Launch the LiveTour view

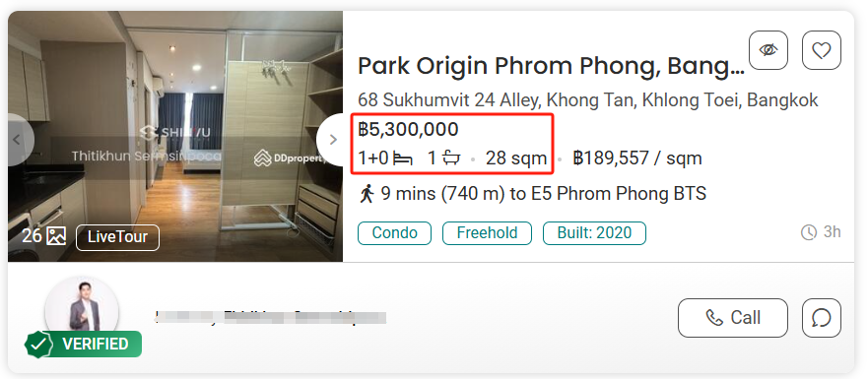(117, 237)
